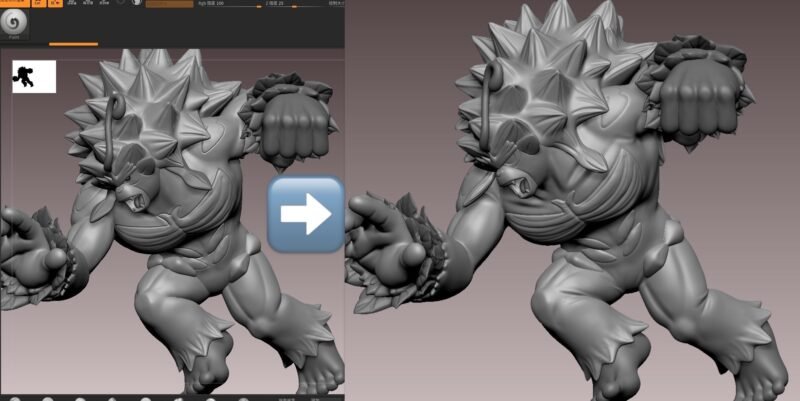The image size is (800, 401).
Task: Click the raised fist of the right model
Action: tap(700, 100)
